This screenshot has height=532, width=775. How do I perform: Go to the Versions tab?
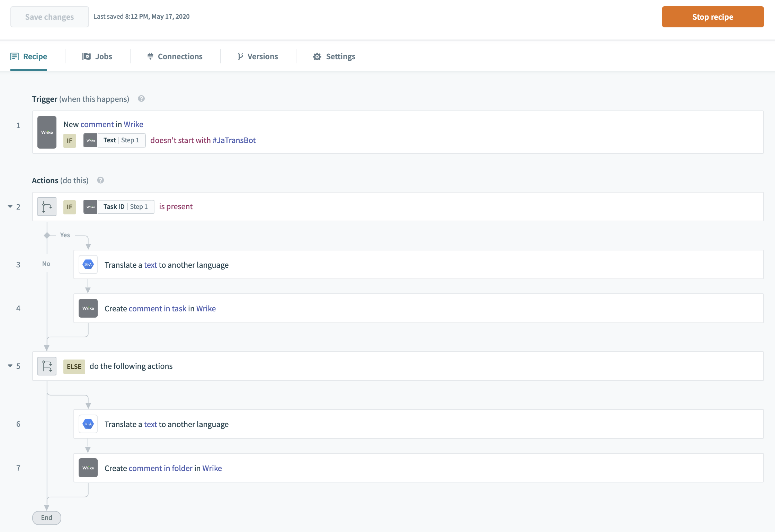click(x=258, y=56)
